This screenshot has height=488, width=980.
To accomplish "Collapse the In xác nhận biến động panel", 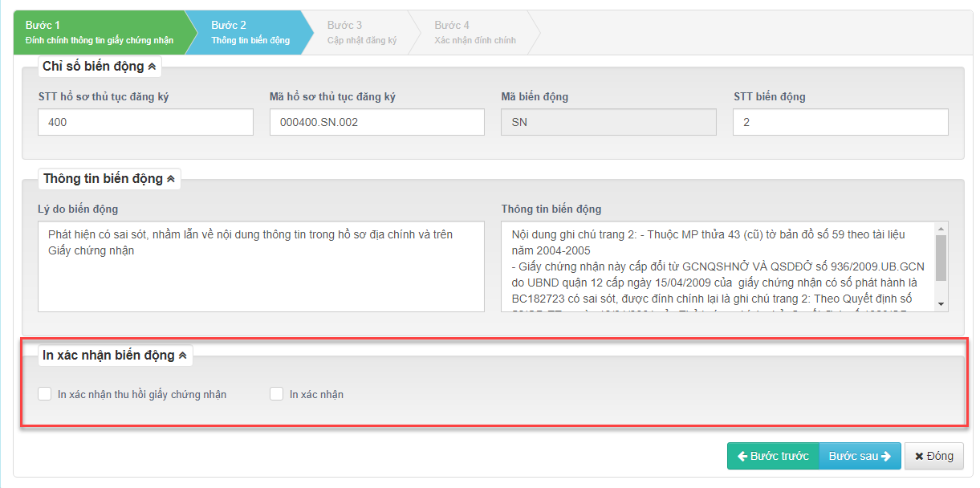I will (182, 356).
